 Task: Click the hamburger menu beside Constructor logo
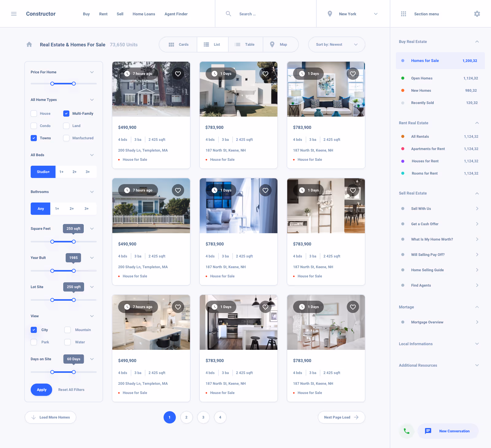coord(14,14)
